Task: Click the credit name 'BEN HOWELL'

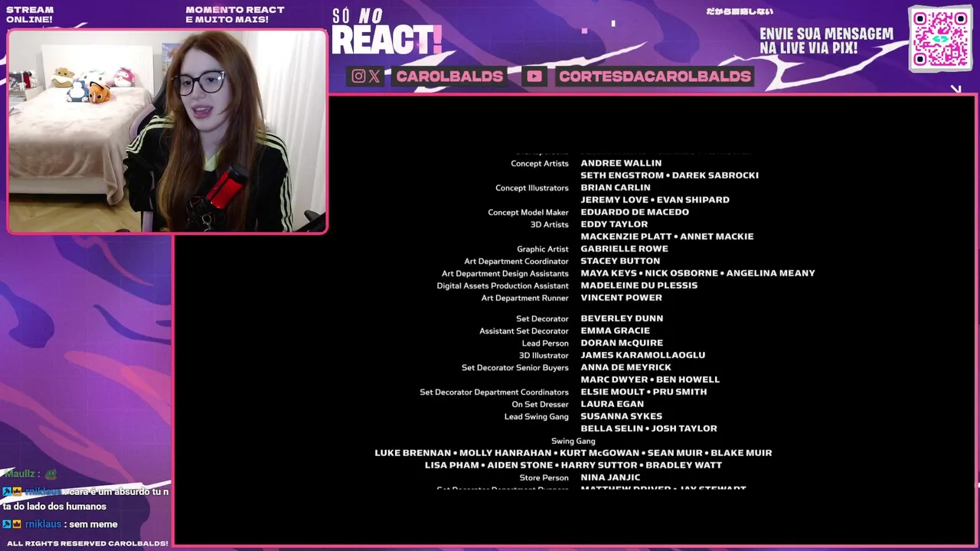Action: pyautogui.click(x=688, y=380)
